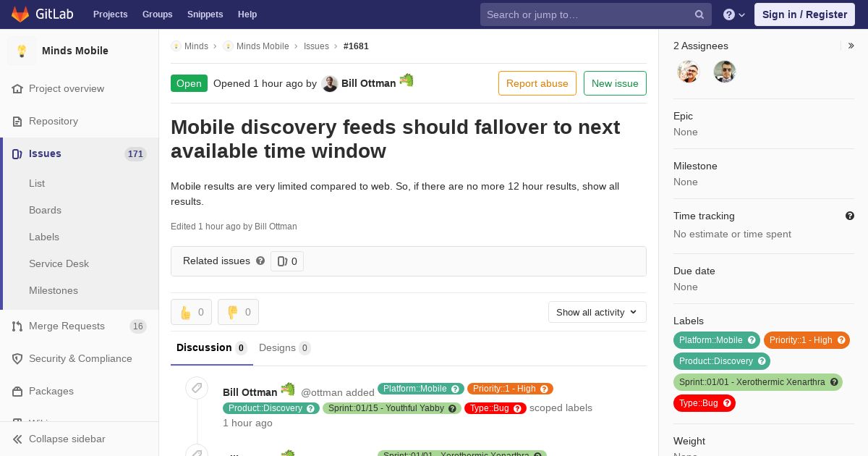Open Help in top navigation

[247, 14]
